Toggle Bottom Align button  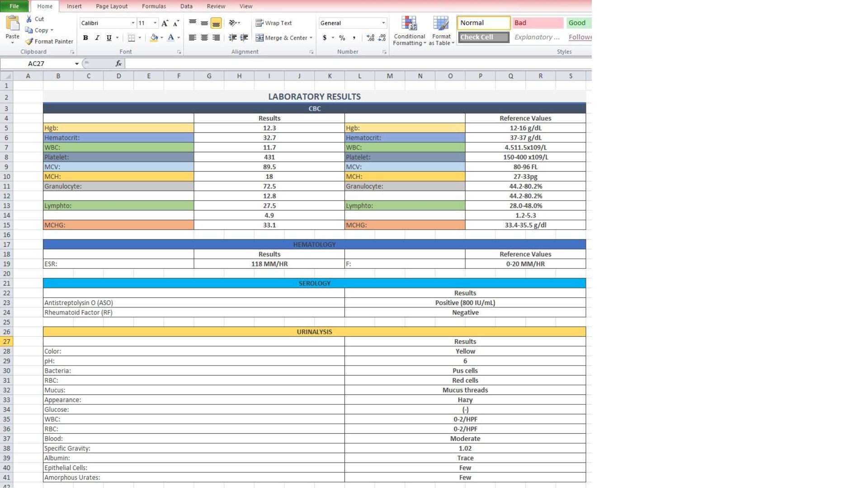click(x=216, y=23)
